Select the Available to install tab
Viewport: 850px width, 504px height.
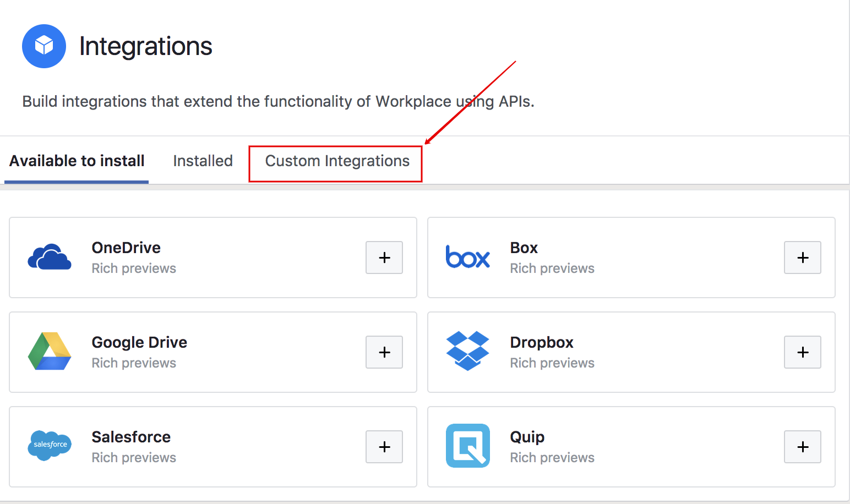tap(77, 161)
